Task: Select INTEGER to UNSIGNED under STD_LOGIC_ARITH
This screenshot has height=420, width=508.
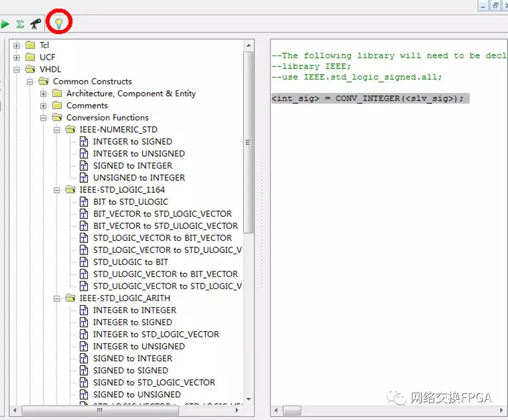Action: [138, 346]
